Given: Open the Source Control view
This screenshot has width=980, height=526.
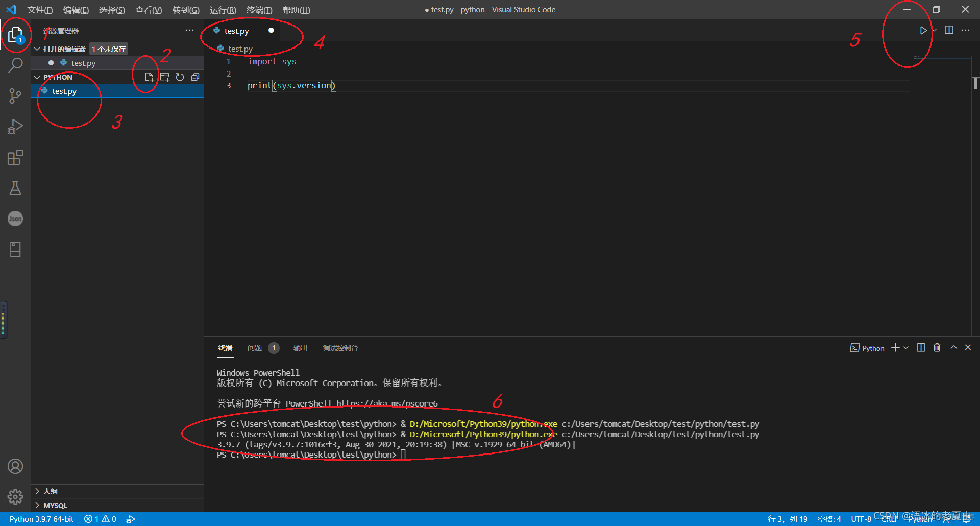Looking at the screenshot, I should pyautogui.click(x=15, y=96).
